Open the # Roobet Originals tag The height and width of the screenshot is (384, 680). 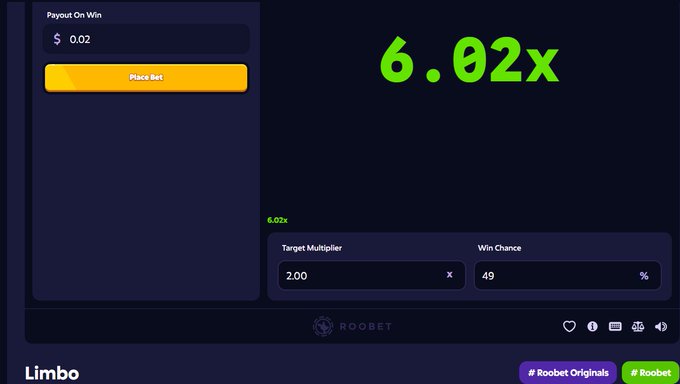[x=568, y=373]
